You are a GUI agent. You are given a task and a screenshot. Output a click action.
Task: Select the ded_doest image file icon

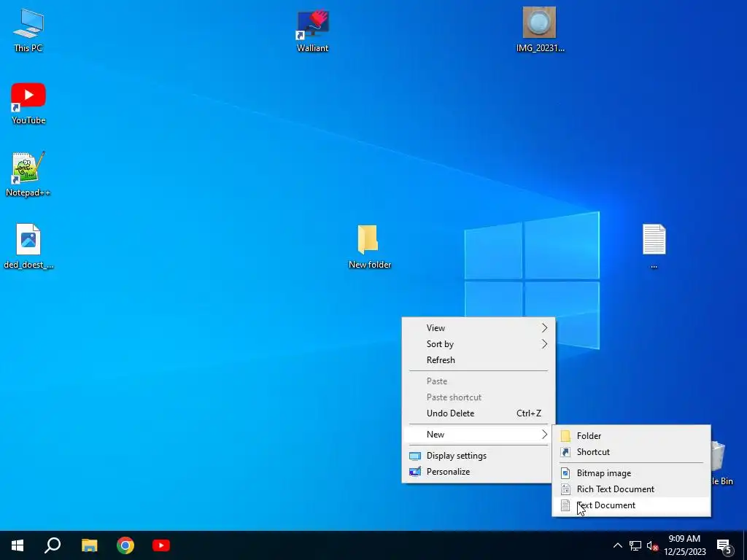coord(28,246)
